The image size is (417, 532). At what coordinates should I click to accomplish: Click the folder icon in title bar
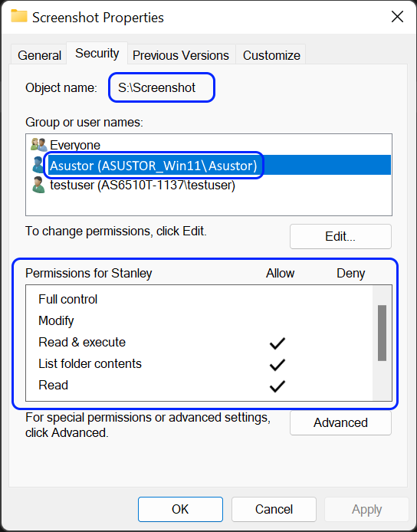point(18,16)
